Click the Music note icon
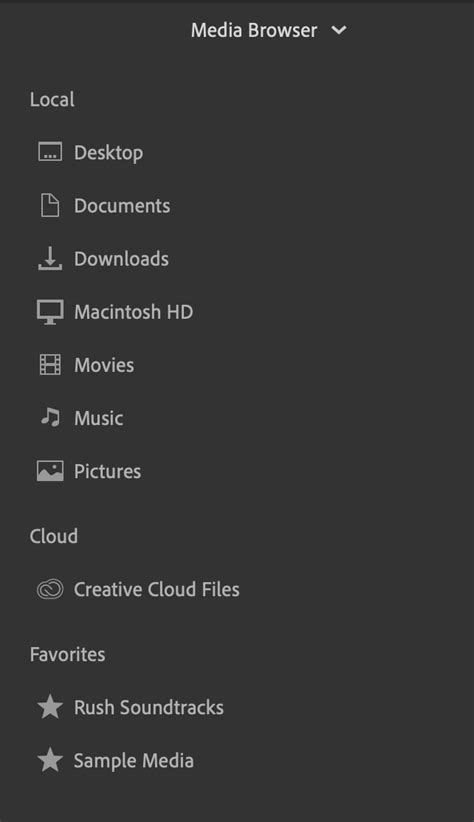 coord(50,418)
